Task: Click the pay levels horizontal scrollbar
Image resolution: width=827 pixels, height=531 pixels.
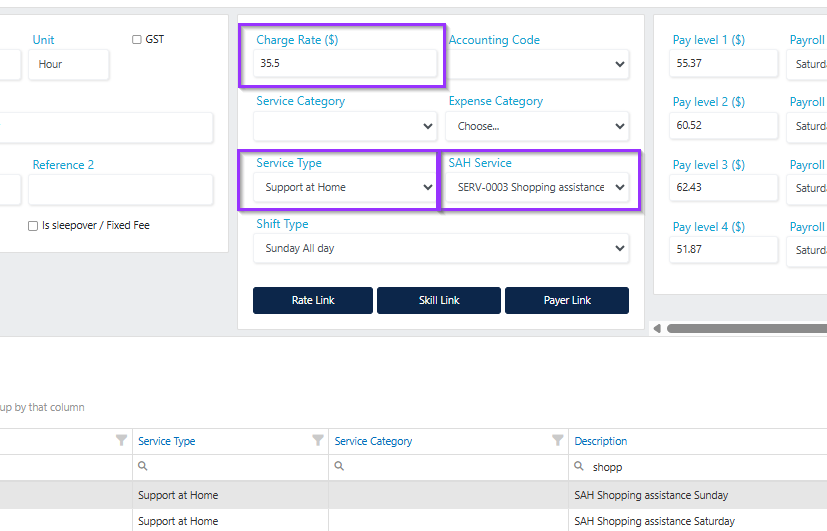Action: click(747, 329)
